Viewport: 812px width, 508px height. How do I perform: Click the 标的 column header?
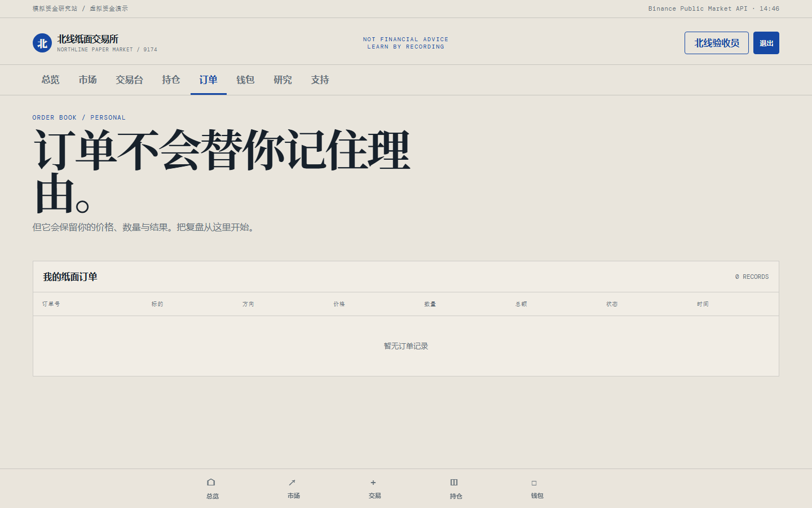click(x=157, y=304)
